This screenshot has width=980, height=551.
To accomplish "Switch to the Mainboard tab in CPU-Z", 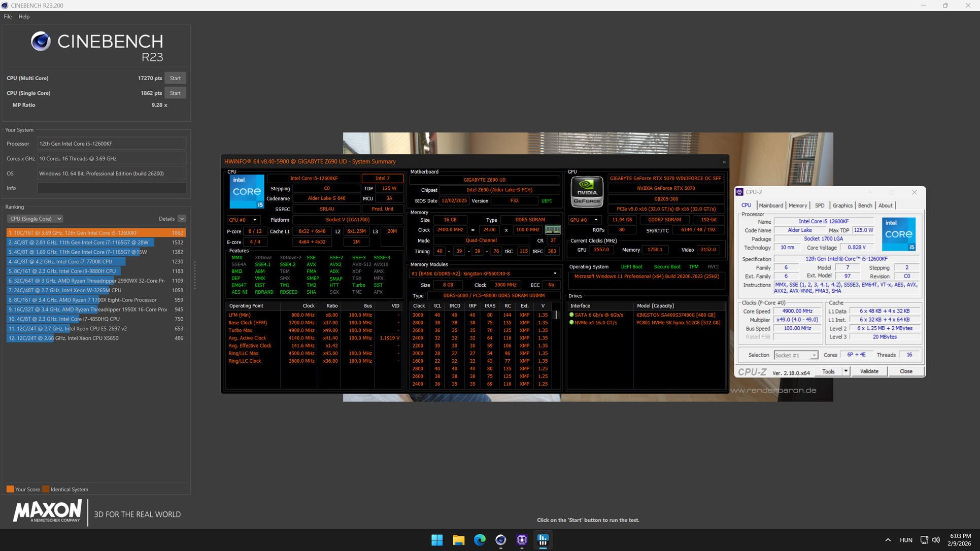I will (770, 205).
